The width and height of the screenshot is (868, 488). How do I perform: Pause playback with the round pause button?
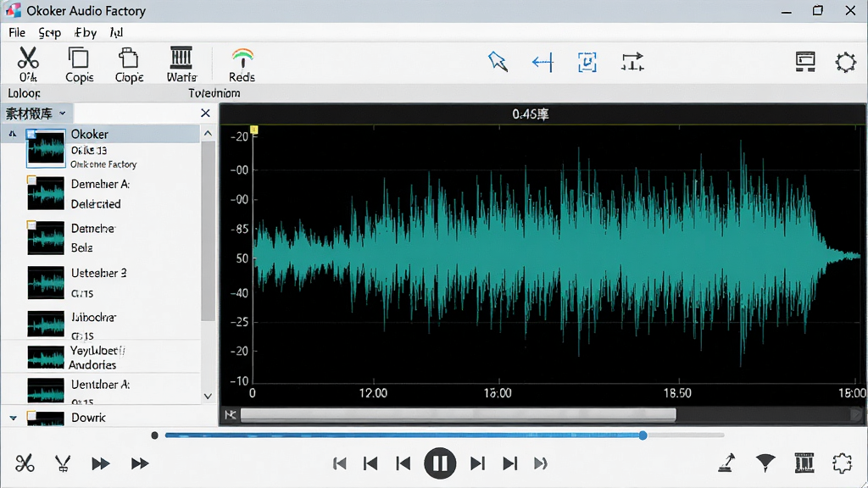pos(440,463)
